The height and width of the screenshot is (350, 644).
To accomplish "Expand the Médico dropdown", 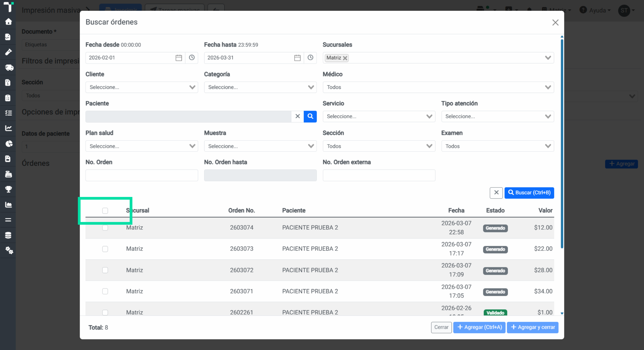I will click(x=438, y=87).
